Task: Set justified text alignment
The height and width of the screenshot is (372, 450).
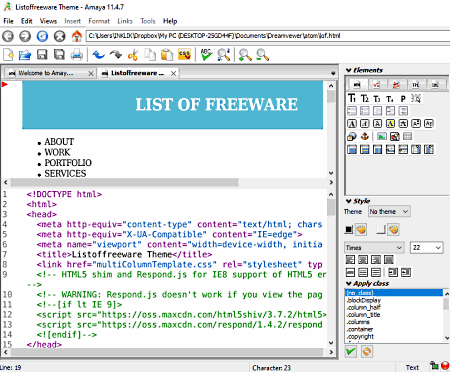Action: (x=388, y=259)
